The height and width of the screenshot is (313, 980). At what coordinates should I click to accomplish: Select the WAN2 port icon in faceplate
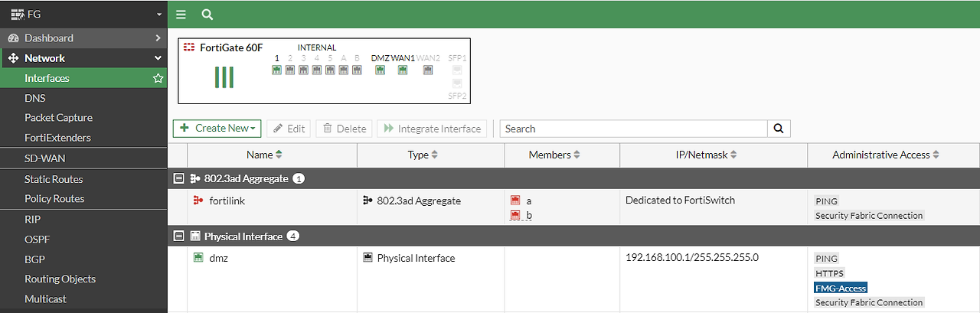428,70
